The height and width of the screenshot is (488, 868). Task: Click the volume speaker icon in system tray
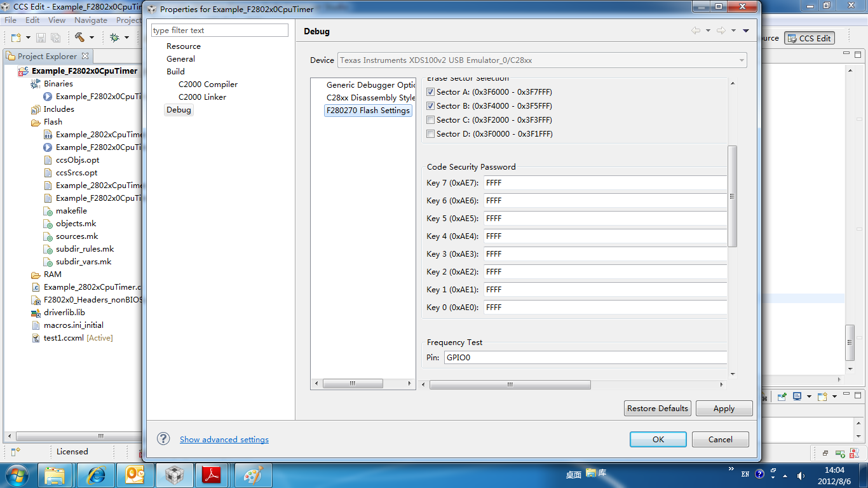(801, 475)
